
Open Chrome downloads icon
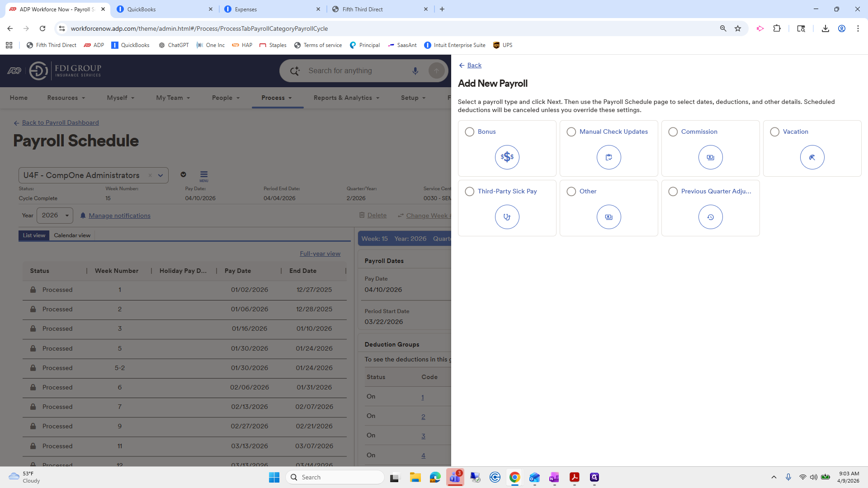click(825, 28)
